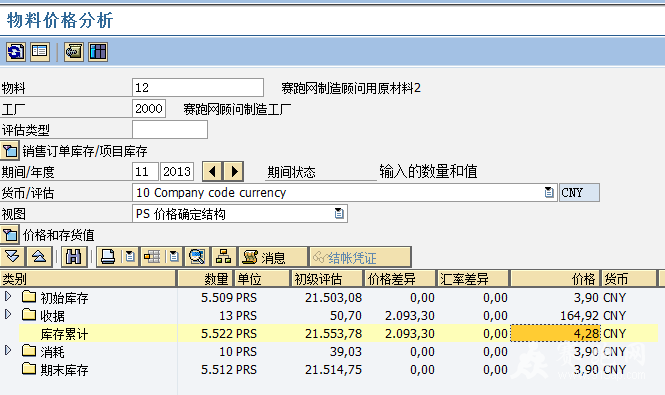Screen dimensions: 665x395
Task: Expand the 消耗 tree node
Action: tap(8, 350)
